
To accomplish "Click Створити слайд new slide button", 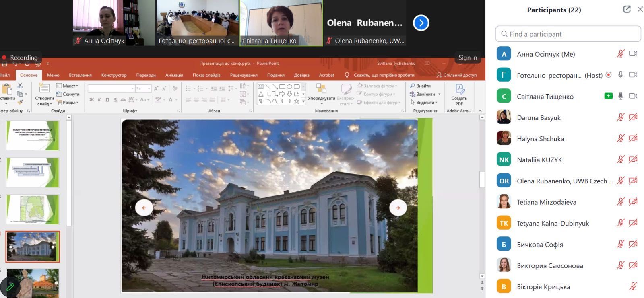I will click(x=44, y=95).
